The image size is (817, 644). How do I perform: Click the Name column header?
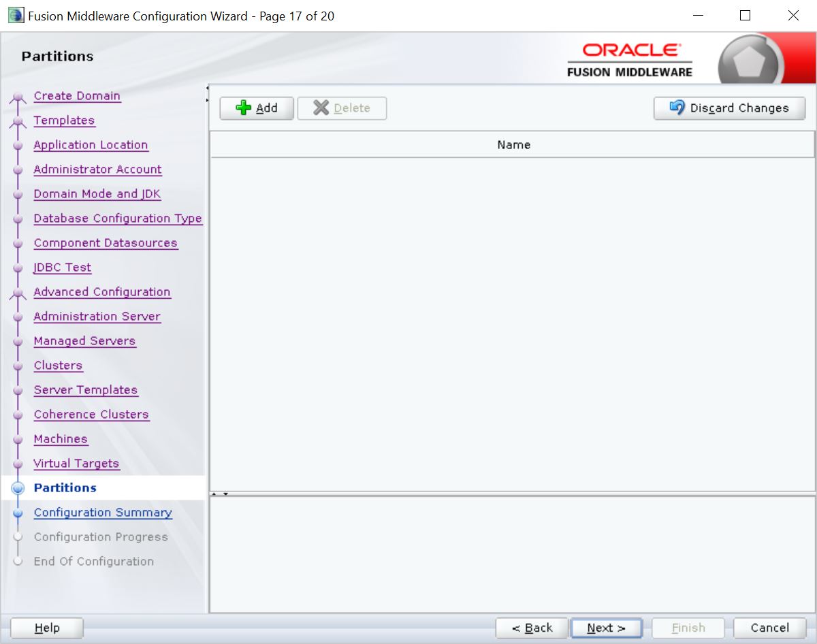tap(513, 144)
